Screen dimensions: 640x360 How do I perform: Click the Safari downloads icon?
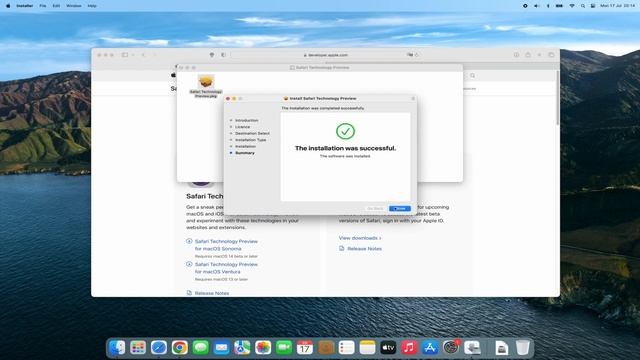pyautogui.click(x=516, y=55)
